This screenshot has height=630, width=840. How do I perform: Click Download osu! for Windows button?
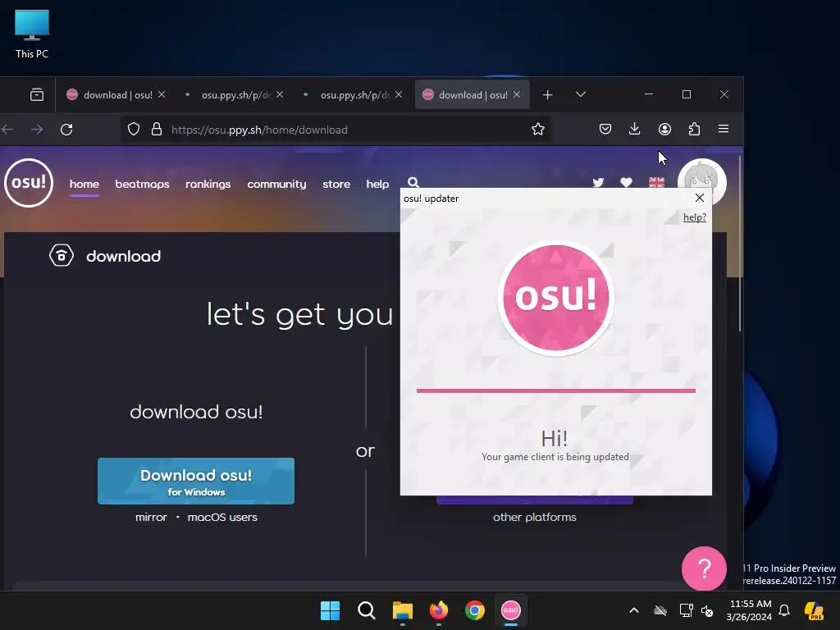click(196, 481)
